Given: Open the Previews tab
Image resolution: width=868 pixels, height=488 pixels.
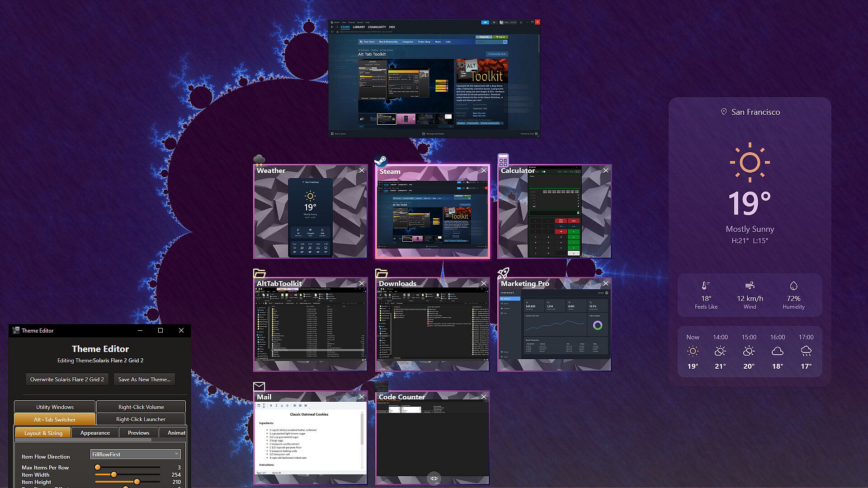Looking at the screenshot, I should (x=138, y=432).
